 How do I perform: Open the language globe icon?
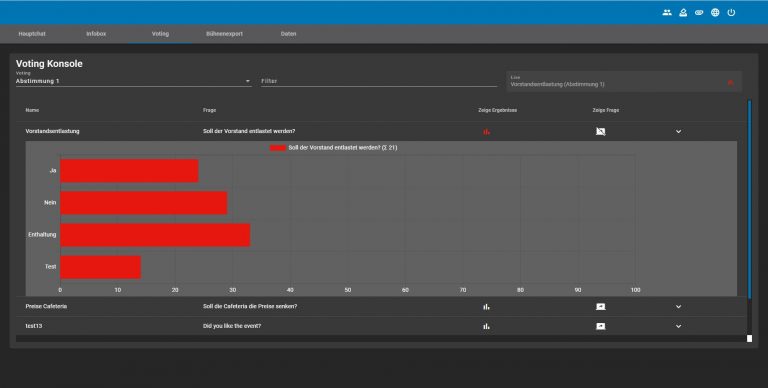715,13
